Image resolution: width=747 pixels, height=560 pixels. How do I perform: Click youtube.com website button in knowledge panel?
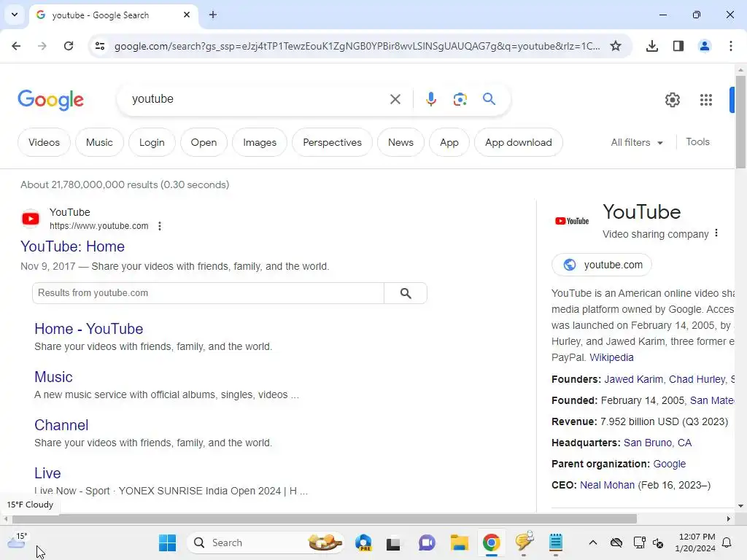pos(602,265)
